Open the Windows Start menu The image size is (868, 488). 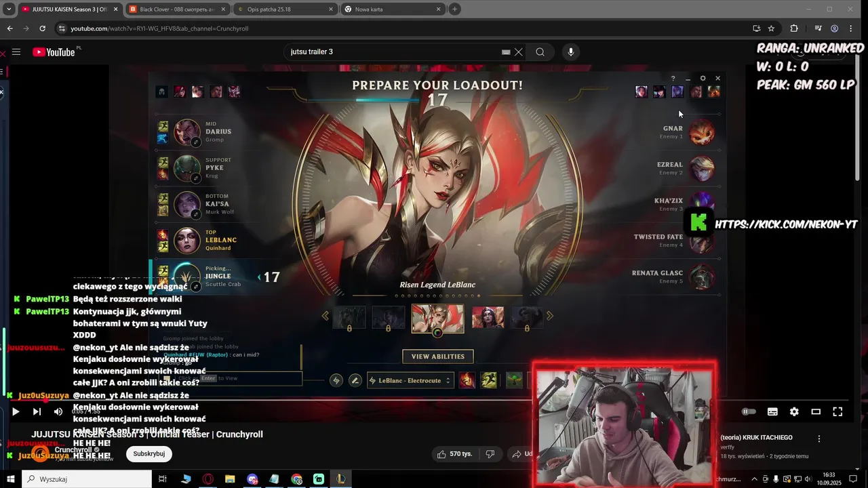click(x=10, y=479)
